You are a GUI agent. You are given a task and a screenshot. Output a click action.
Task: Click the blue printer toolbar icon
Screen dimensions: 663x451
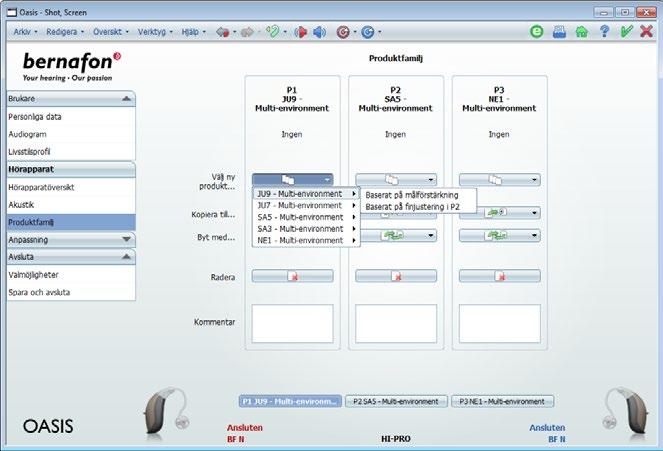[559, 32]
